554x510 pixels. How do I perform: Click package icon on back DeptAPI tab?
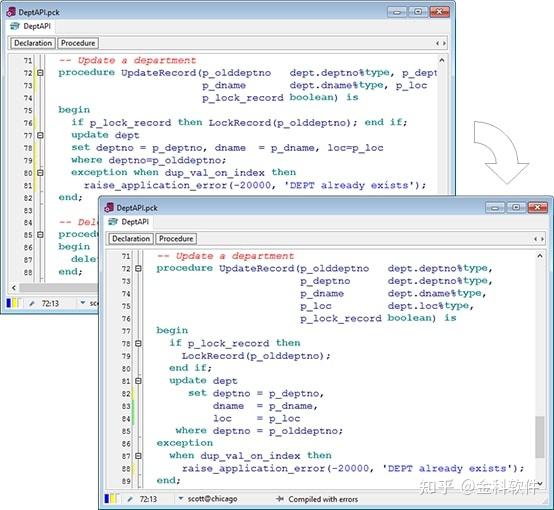coord(15,26)
